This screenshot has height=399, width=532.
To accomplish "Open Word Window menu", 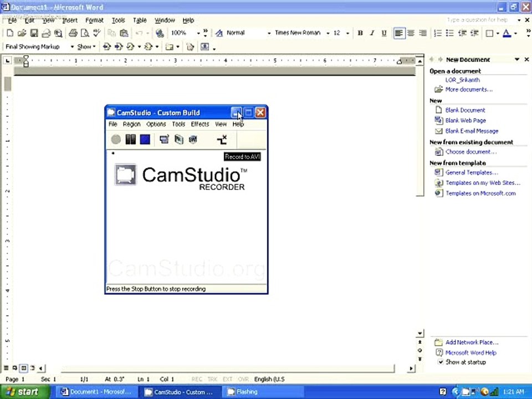I will click(165, 21).
